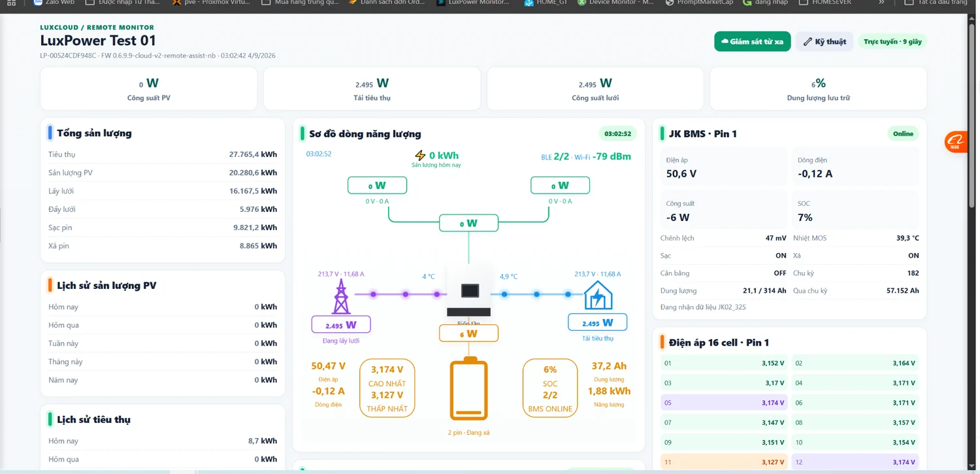Open the browser apps grid icon

click(11, 3)
